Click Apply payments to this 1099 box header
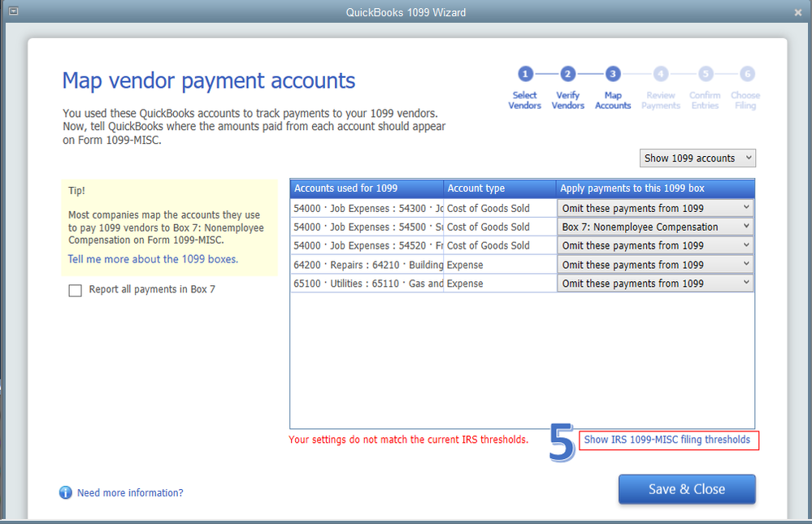Screen dimensions: 812x524 click(x=655, y=188)
